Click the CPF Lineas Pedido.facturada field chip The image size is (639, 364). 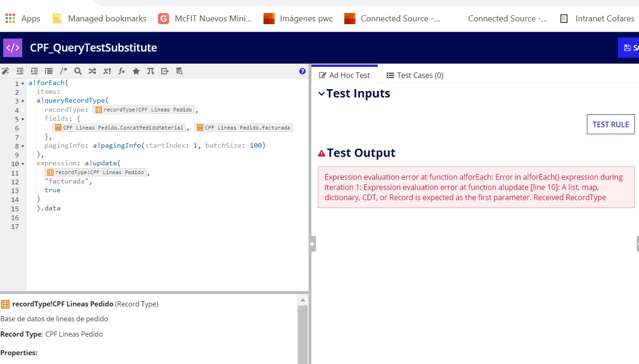[x=244, y=128]
